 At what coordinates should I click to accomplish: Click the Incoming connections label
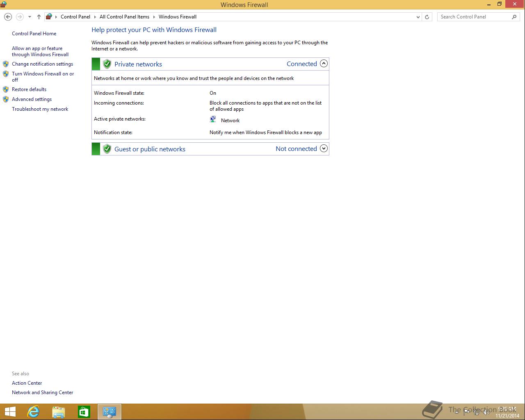119,103
